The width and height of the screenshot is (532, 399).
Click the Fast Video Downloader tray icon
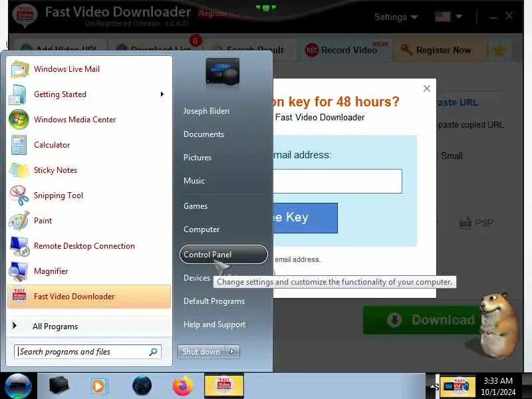[x=457, y=386]
